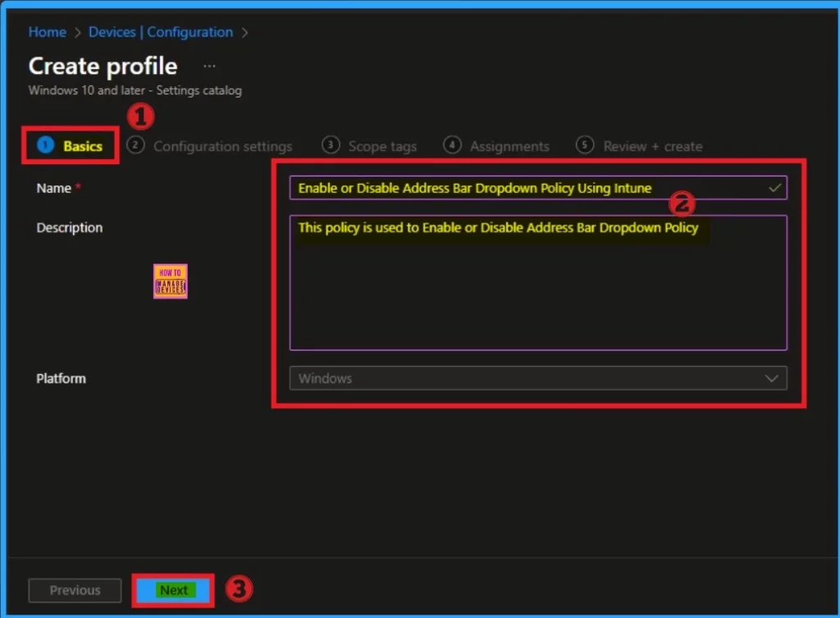Open Devices | Configuration breadcrumb

click(161, 32)
